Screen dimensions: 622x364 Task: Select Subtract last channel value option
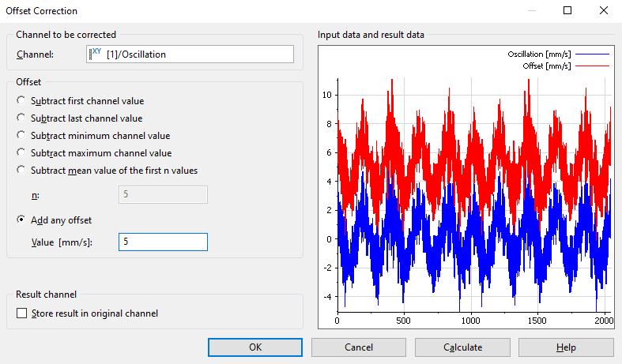(21, 118)
